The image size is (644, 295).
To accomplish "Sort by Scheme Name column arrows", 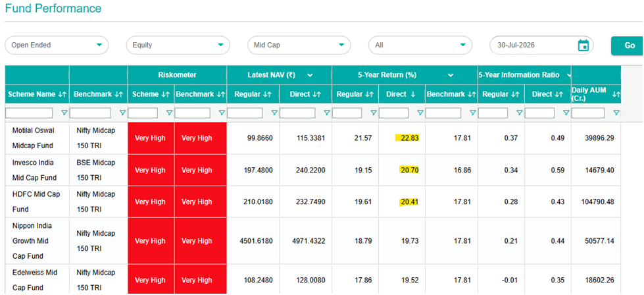I will (62, 95).
